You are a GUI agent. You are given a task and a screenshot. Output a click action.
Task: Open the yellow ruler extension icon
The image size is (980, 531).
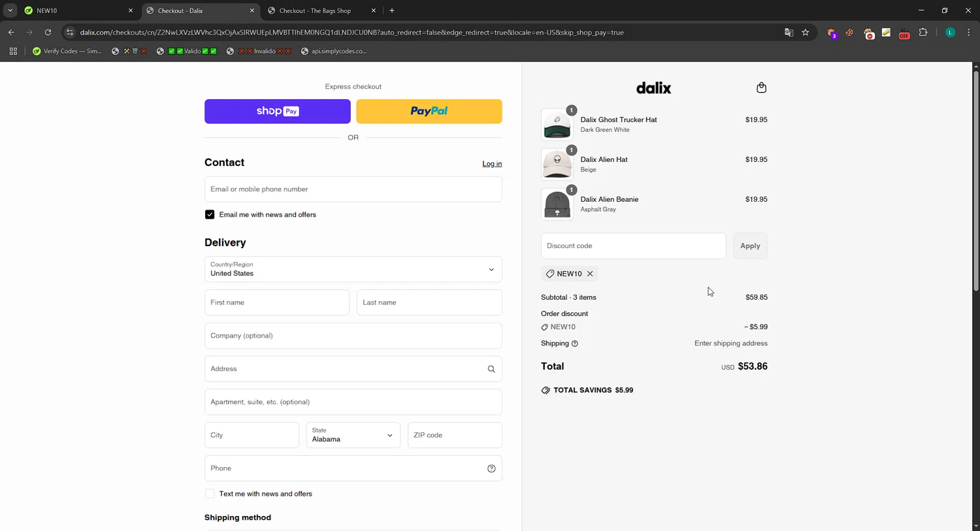886,32
